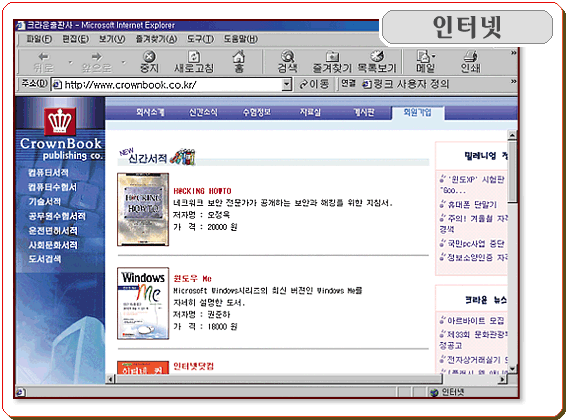Expand the toolbar overflow chevron
The width and height of the screenshot is (568, 420).
click(513, 53)
